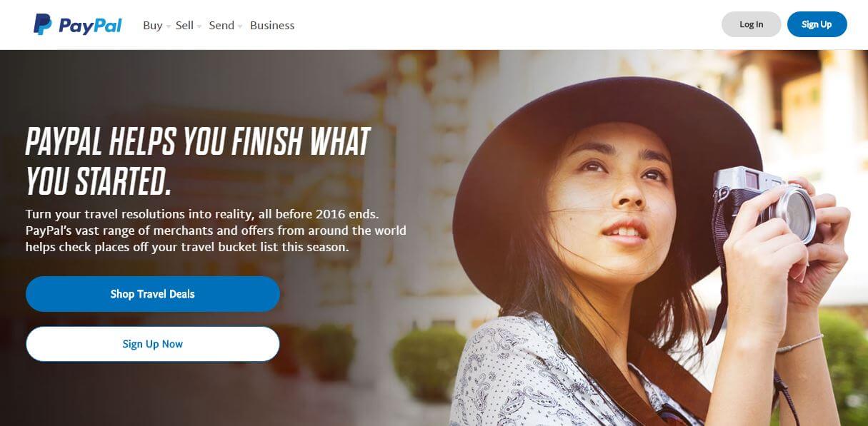Choose the white Sign Up Now button
Image resolution: width=868 pixels, height=426 pixels.
tap(152, 344)
